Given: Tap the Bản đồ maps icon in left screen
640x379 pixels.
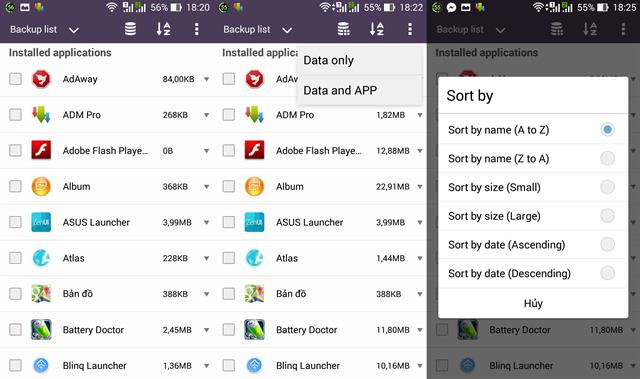Looking at the screenshot, I should [41, 294].
